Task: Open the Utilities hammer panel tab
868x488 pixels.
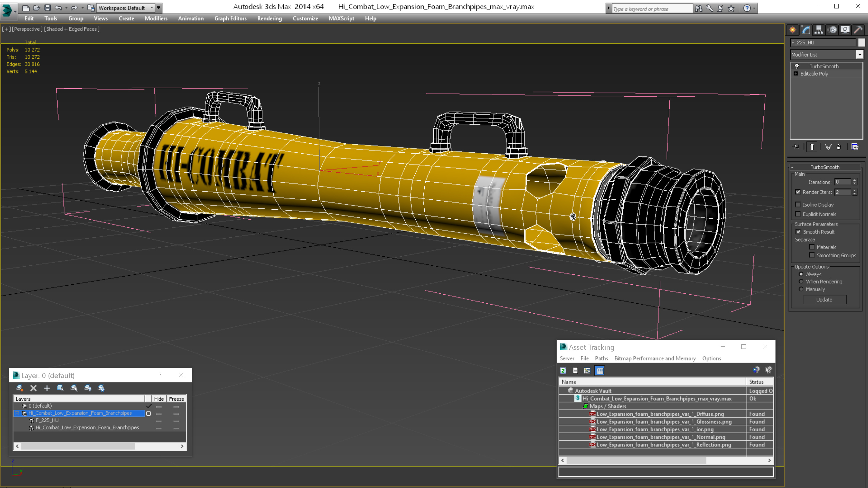Action: pos(858,30)
